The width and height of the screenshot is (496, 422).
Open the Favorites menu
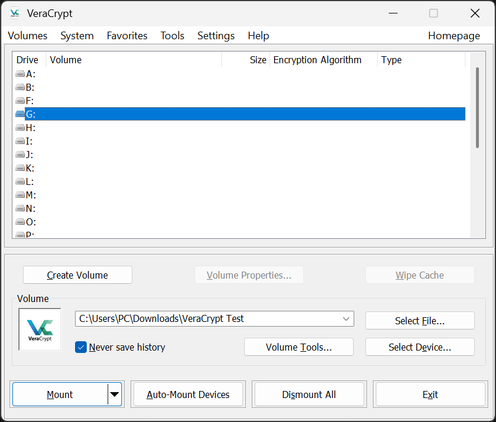(x=127, y=35)
